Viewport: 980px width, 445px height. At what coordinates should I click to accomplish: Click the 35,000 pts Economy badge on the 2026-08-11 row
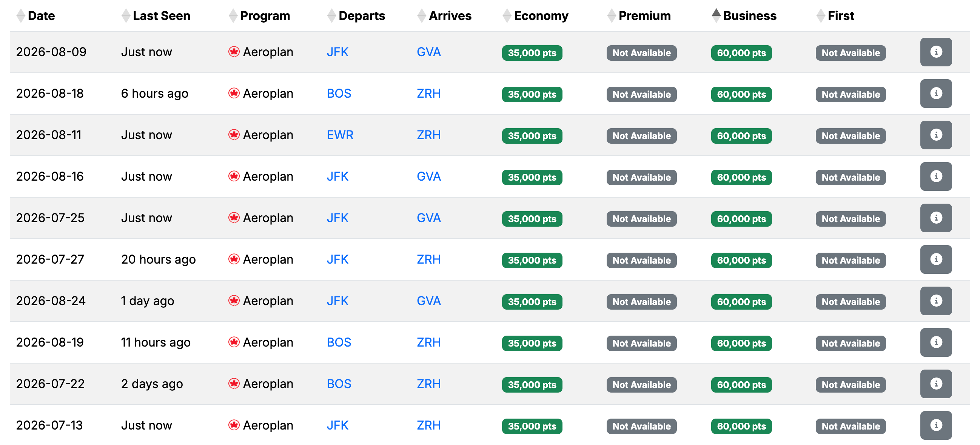[532, 136]
